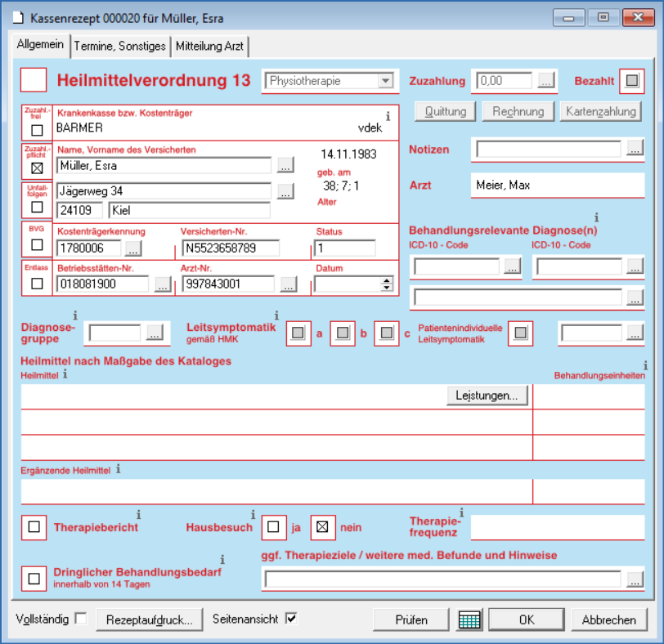Open lookup beside patient name field
This screenshot has height=644, width=664.
click(x=284, y=166)
